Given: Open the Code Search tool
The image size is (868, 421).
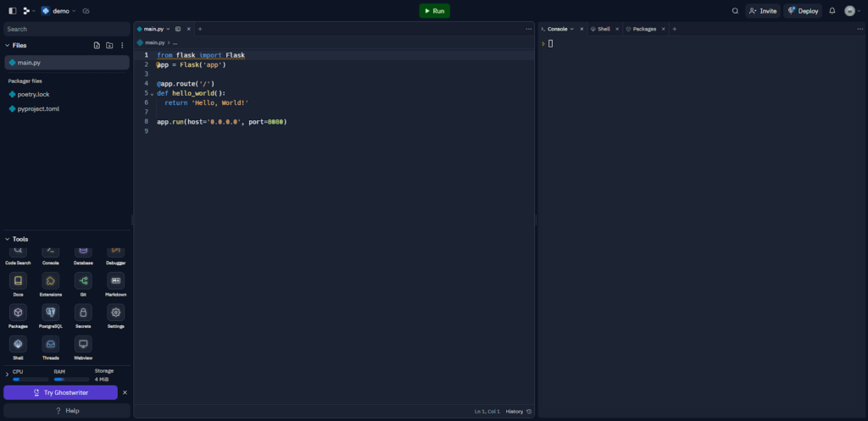Looking at the screenshot, I should [19, 256].
